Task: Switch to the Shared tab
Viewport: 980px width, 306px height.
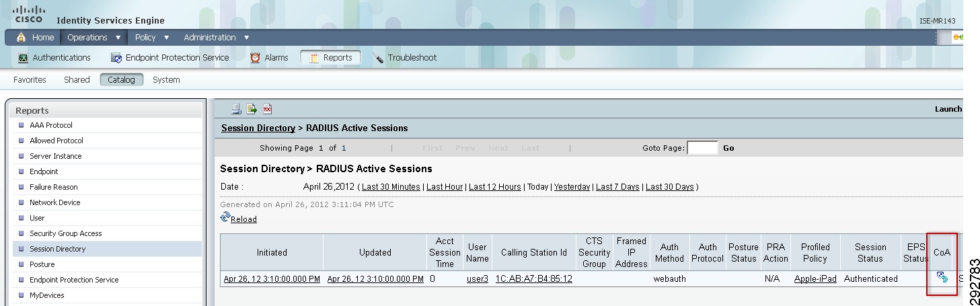Action: pos(77,79)
